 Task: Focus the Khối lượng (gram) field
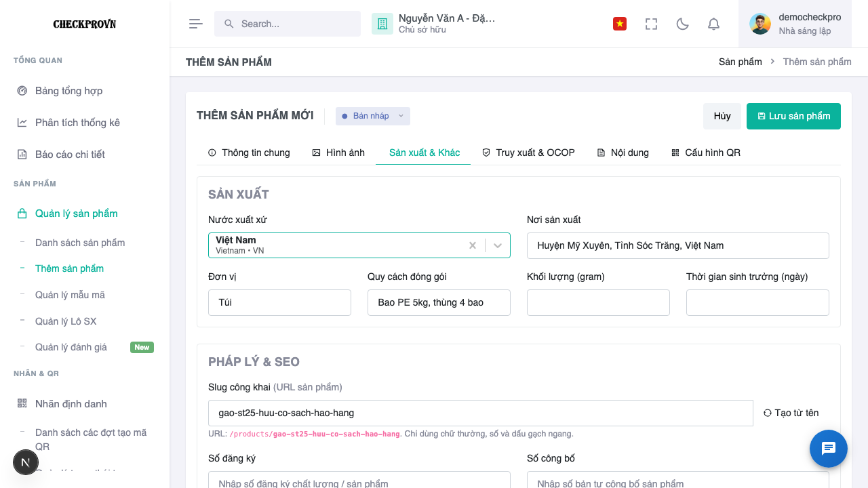tap(598, 302)
